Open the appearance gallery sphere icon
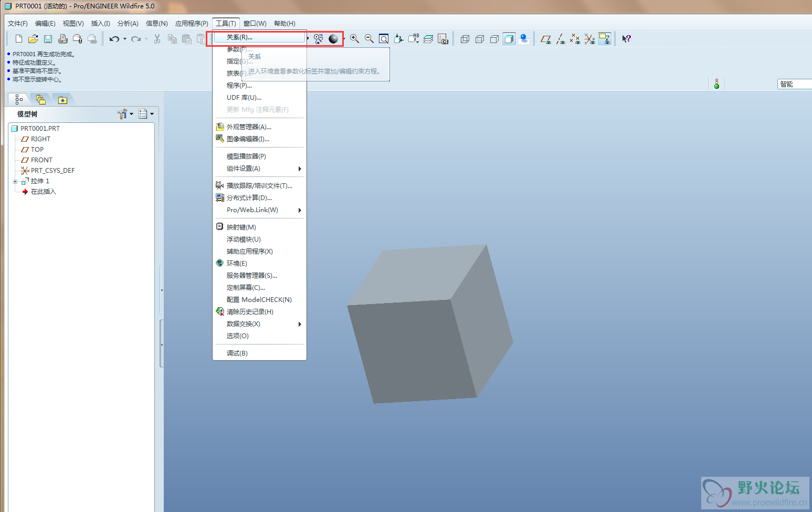Image resolution: width=812 pixels, height=512 pixels. coord(333,39)
